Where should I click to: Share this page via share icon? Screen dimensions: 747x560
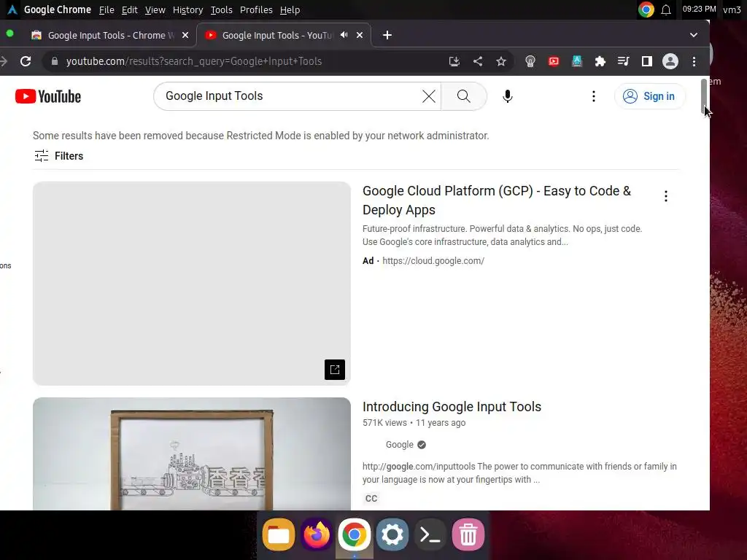[478, 61]
